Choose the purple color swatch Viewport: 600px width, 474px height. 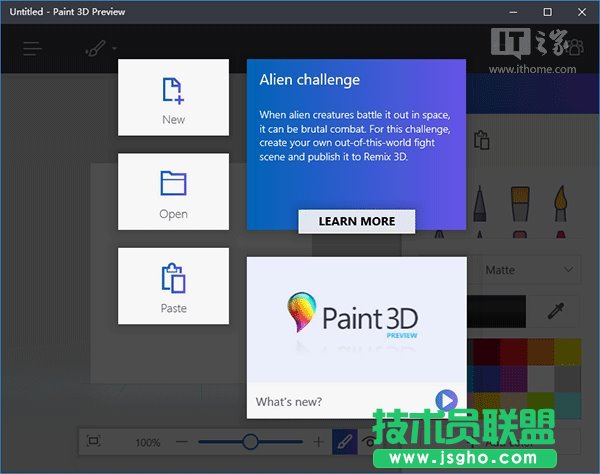click(x=514, y=378)
